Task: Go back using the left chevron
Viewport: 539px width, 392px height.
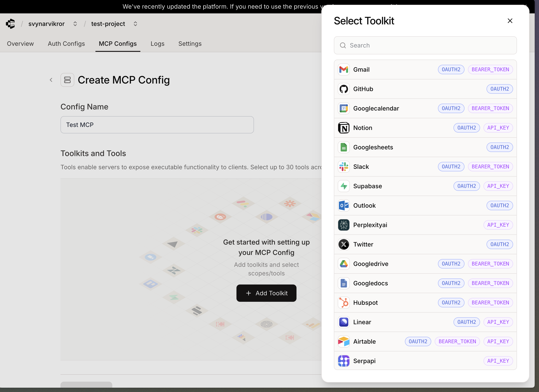Action: click(x=51, y=80)
